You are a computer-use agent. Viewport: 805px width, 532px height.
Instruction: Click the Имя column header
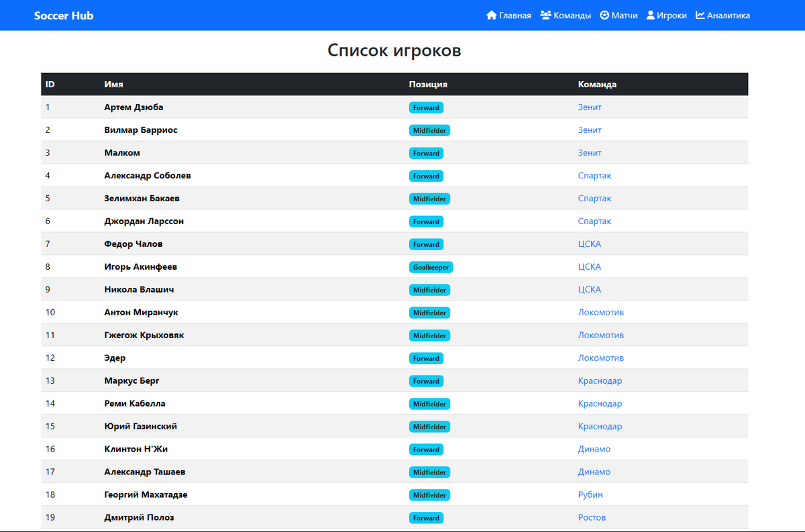[114, 85]
